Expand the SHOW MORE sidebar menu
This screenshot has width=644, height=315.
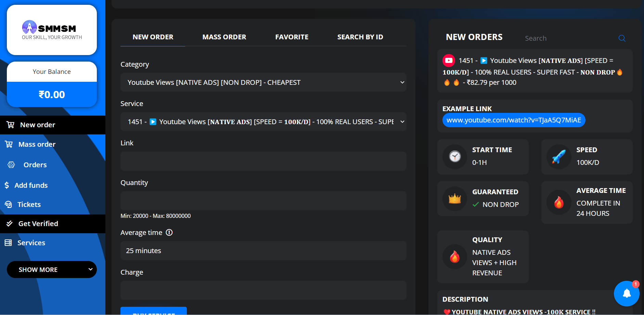coord(52,270)
